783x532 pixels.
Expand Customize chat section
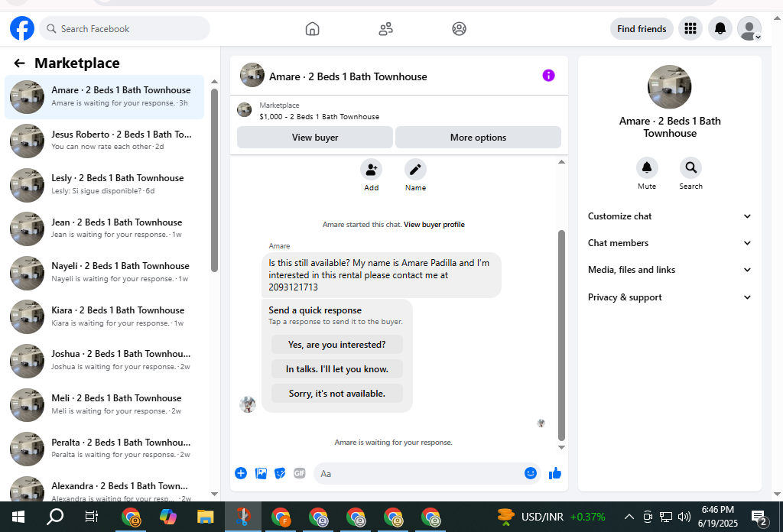coord(669,216)
